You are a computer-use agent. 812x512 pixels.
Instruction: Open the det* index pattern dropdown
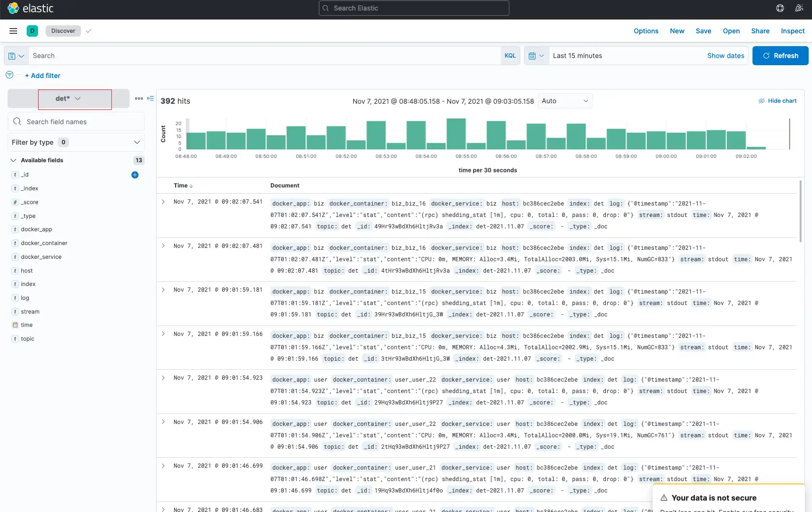(69, 98)
